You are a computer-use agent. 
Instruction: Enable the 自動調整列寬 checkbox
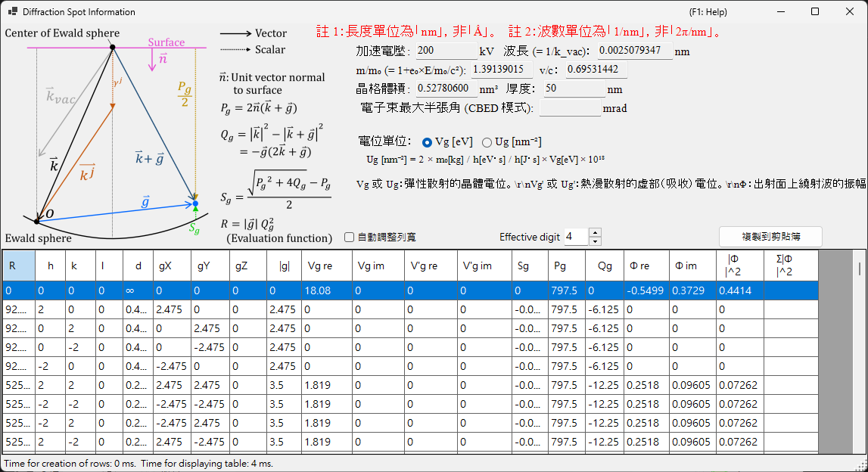click(x=350, y=238)
